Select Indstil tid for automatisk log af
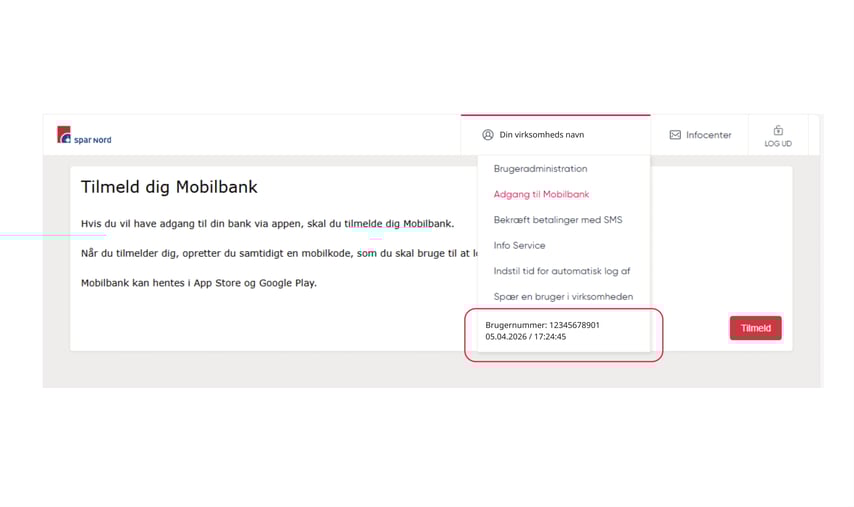This screenshot has height=507, width=854. tap(561, 271)
